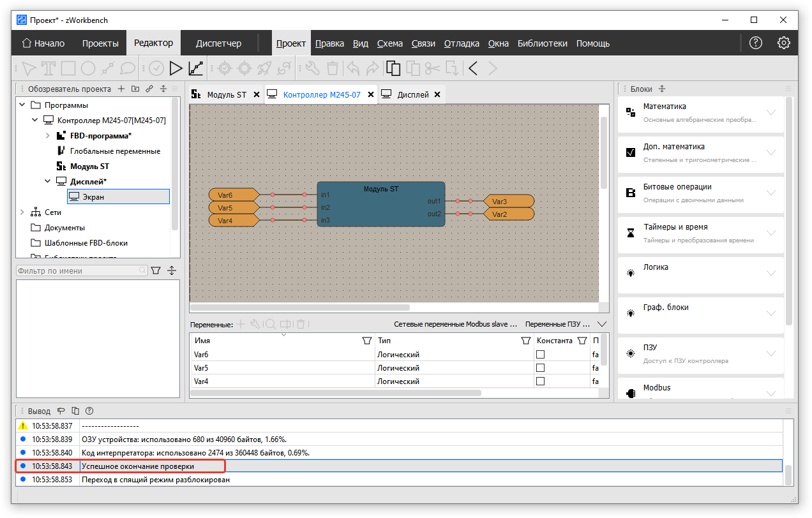Screen dimensions: 812x518
Task: Add new item in project explorer (plus icon)
Action: tap(121, 89)
